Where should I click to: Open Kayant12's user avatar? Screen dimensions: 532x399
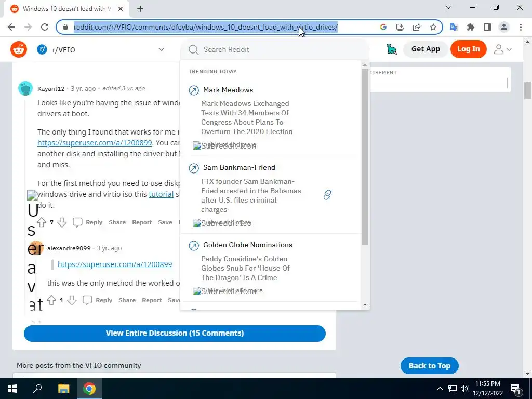point(25,88)
